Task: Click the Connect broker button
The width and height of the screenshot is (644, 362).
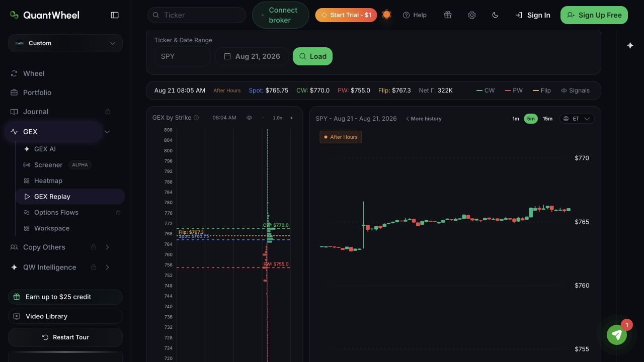Action: [280, 15]
